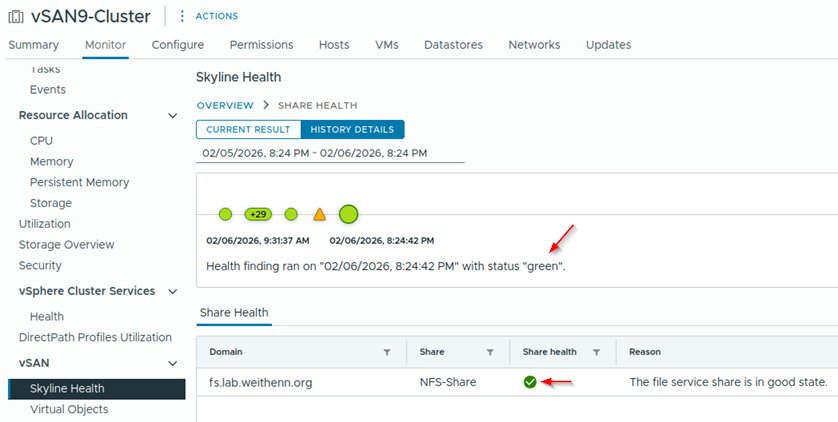838x422 pixels.
Task: Select the +29 grouped timeline marker
Action: point(258,214)
